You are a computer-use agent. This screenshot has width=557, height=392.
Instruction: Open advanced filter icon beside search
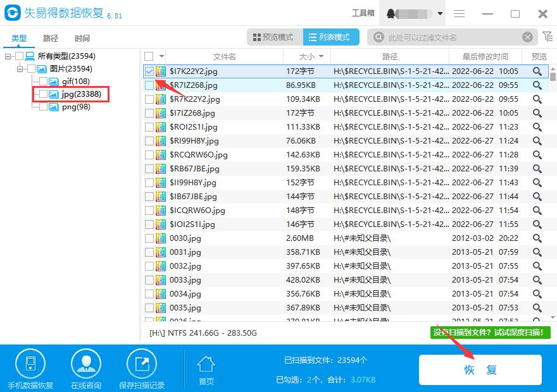click(548, 36)
